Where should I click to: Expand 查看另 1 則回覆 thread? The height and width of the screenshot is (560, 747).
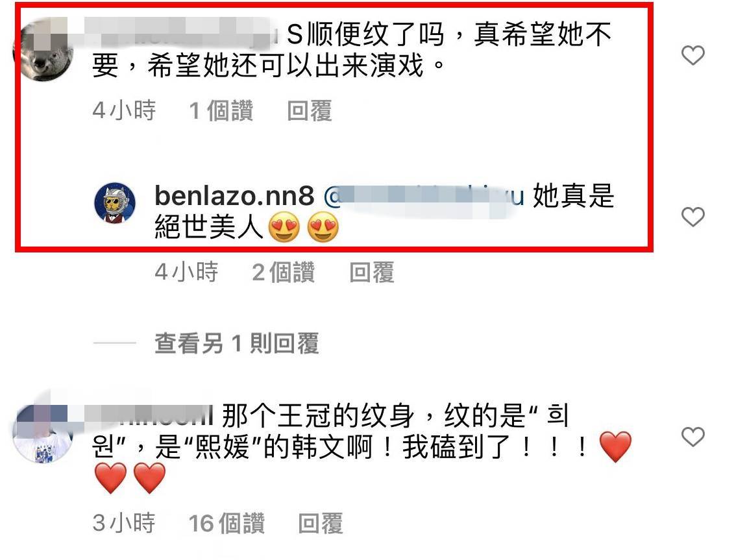coord(236,343)
